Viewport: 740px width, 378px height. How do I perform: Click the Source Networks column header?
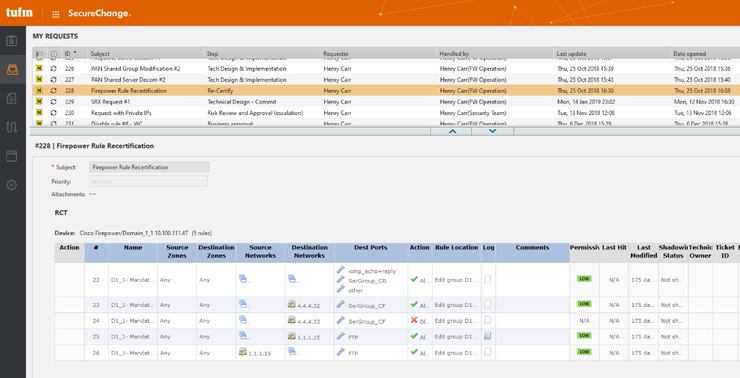coord(260,252)
